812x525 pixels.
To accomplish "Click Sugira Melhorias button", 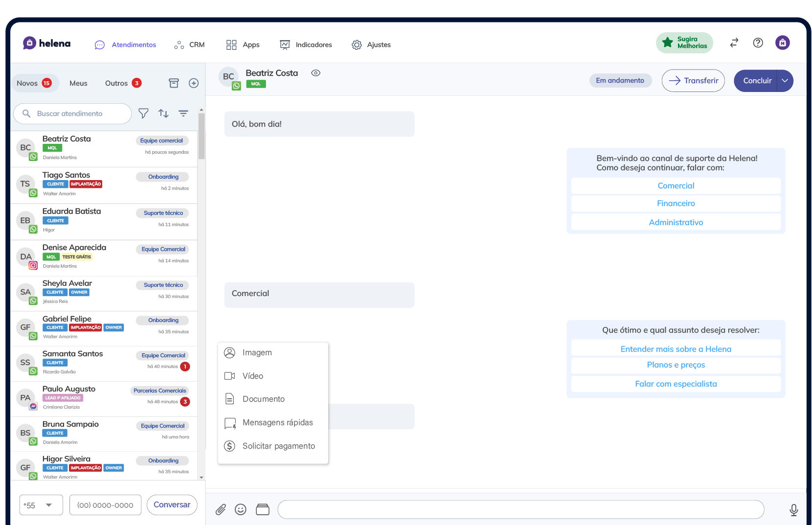I will pyautogui.click(x=684, y=43).
